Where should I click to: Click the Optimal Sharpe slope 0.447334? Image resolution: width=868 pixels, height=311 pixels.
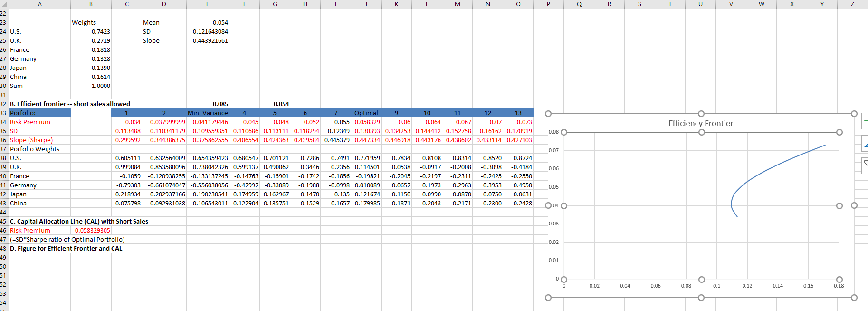pos(366,140)
